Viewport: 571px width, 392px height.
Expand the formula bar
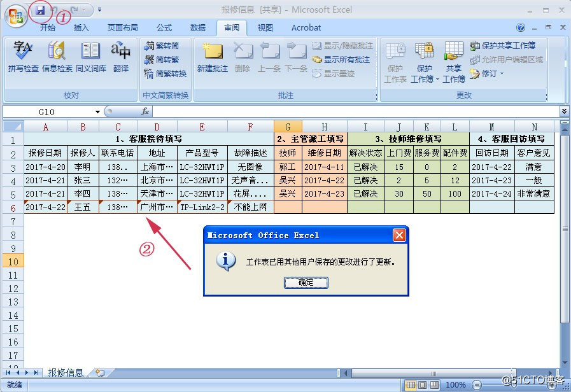click(564, 111)
